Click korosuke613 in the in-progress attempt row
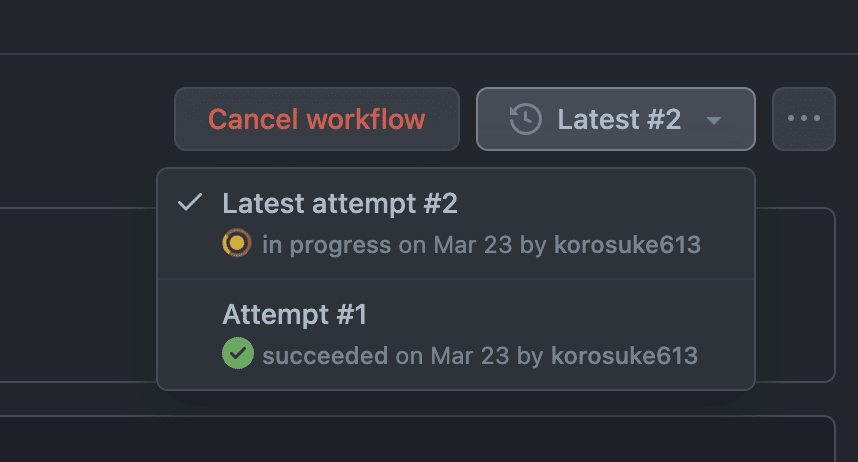 pyautogui.click(x=628, y=245)
